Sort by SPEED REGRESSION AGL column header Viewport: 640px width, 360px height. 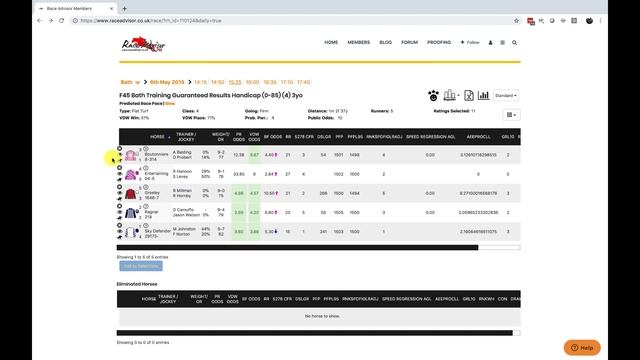click(430, 137)
